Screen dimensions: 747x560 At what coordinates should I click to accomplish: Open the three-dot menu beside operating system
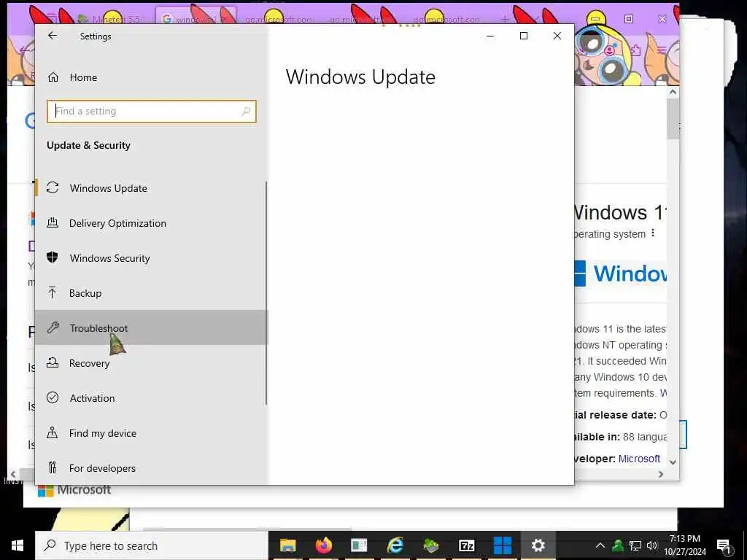[x=653, y=233]
